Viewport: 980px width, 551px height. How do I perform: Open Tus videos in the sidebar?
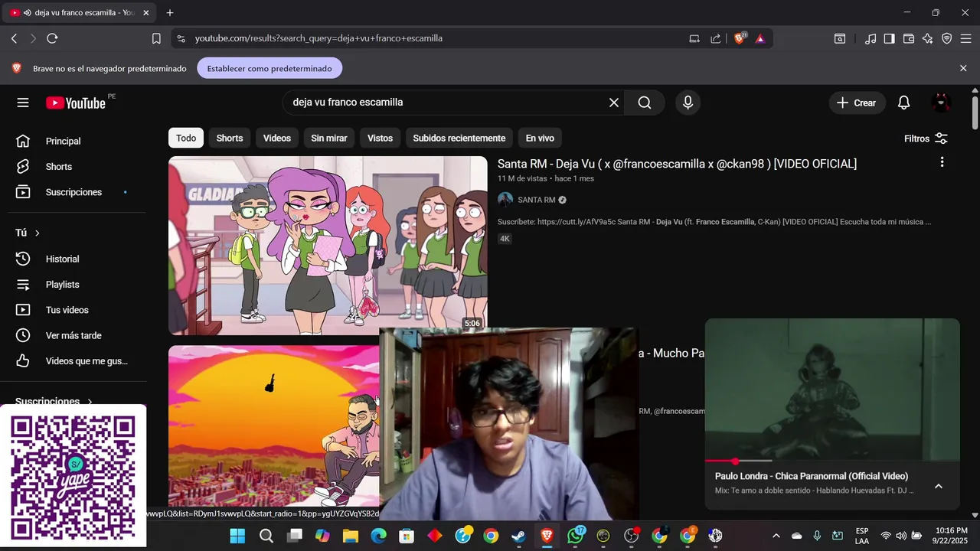pos(73,310)
